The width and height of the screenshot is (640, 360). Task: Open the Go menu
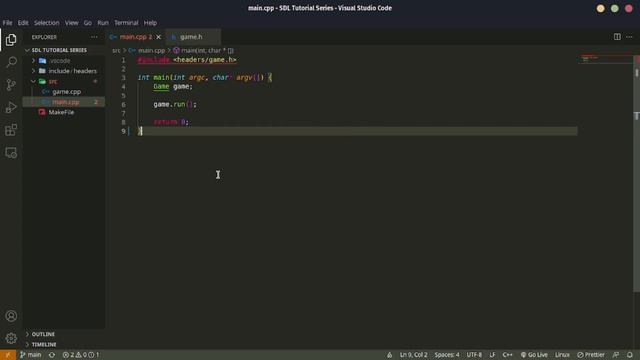88,23
